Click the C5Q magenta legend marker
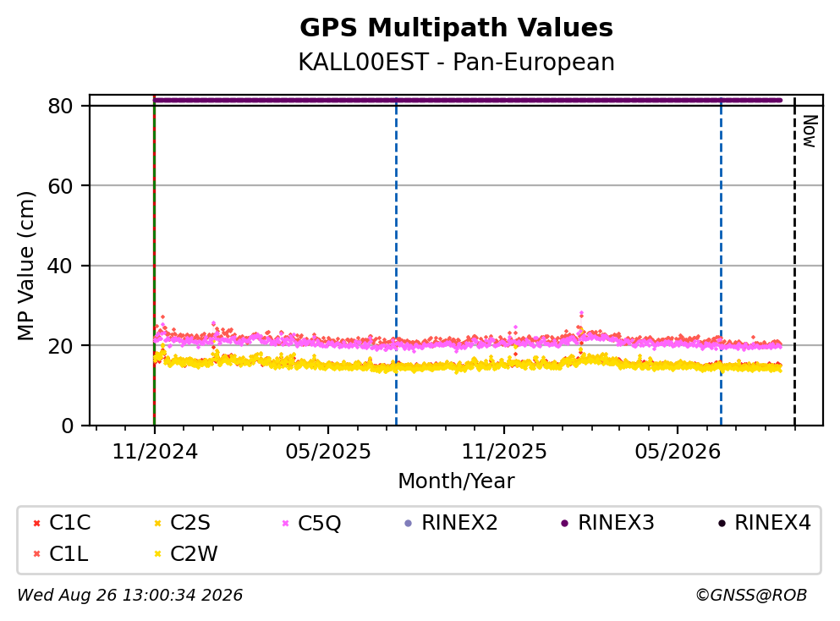Screen dimensions: 840x621 click(286, 523)
